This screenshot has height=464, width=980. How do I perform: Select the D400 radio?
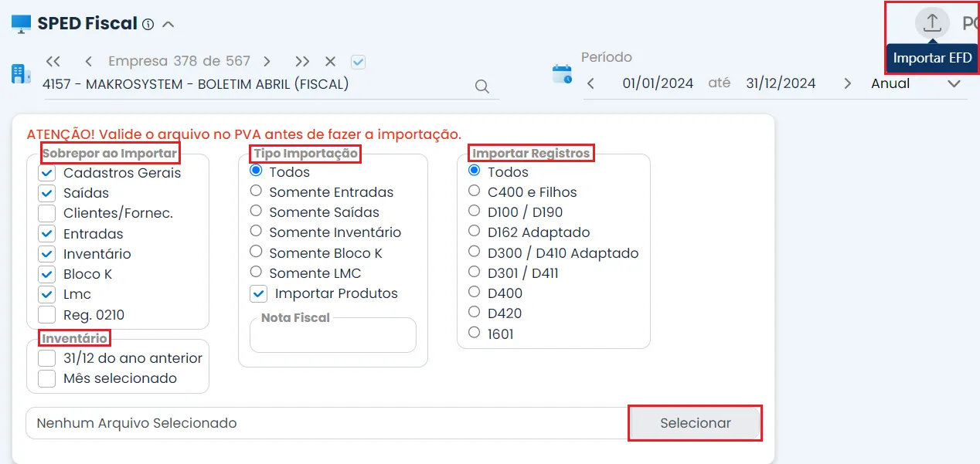475,292
